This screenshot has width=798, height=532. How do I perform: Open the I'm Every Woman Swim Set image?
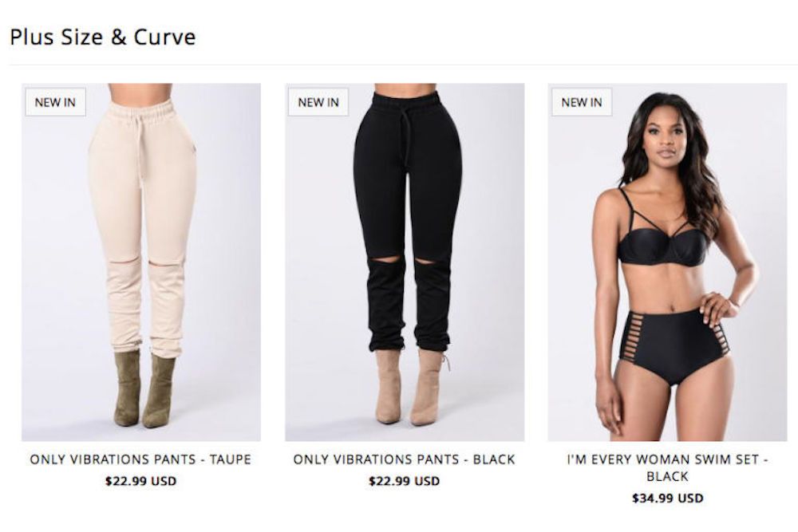click(667, 262)
